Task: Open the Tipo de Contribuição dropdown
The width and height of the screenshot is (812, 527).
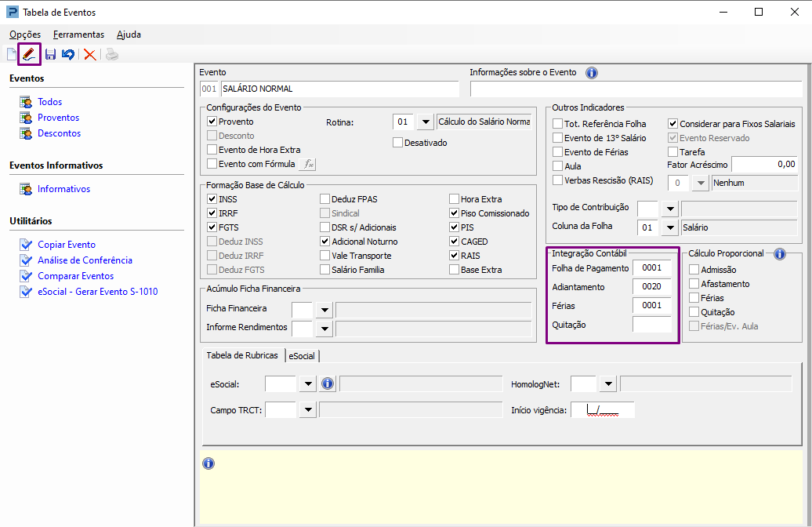Action: coord(670,209)
